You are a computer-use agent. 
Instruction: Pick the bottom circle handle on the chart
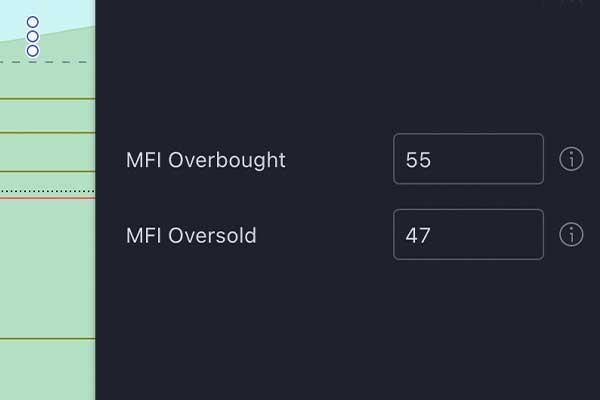pos(32,50)
